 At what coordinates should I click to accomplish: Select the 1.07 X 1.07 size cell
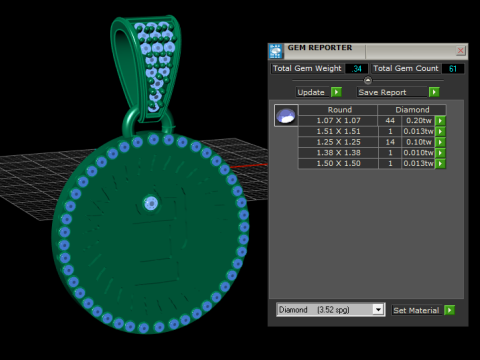(338, 121)
